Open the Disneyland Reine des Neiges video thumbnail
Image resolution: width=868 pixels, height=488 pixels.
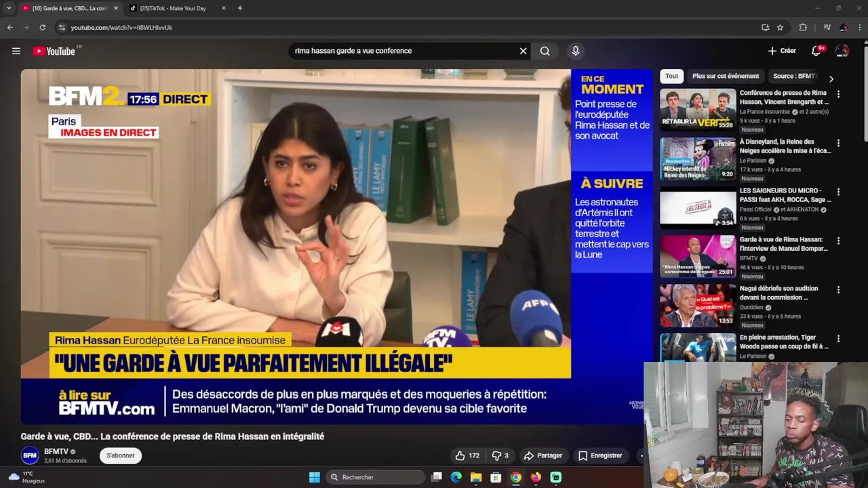698,159
